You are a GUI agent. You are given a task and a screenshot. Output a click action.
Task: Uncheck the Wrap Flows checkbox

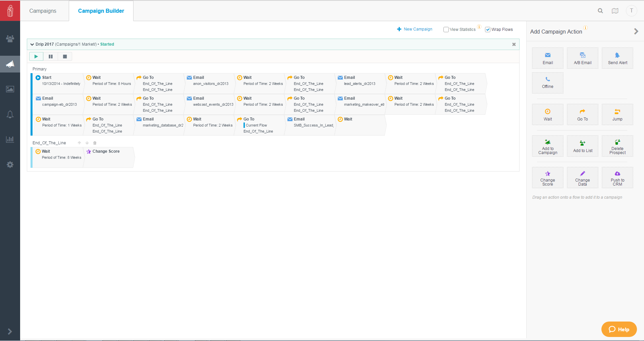488,30
